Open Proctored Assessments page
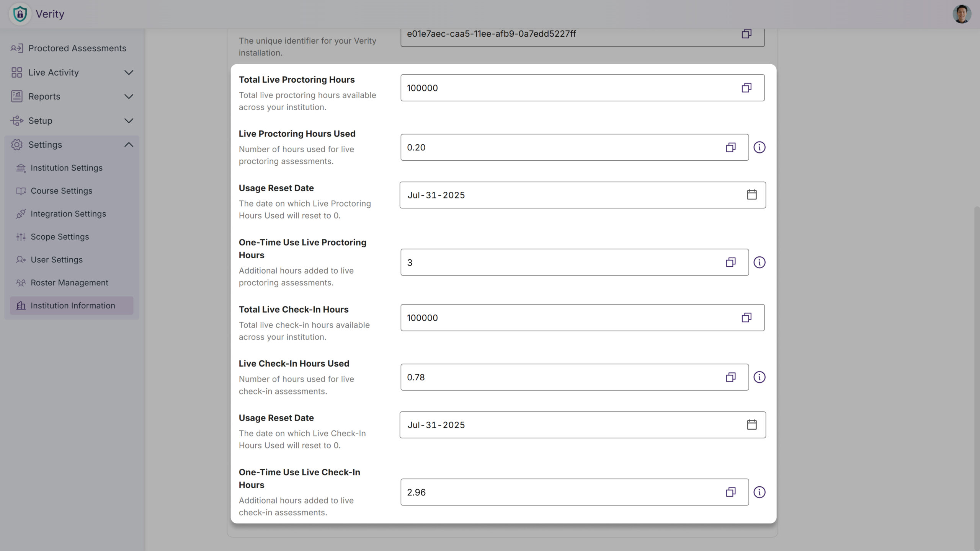Image resolution: width=980 pixels, height=551 pixels. (x=77, y=48)
